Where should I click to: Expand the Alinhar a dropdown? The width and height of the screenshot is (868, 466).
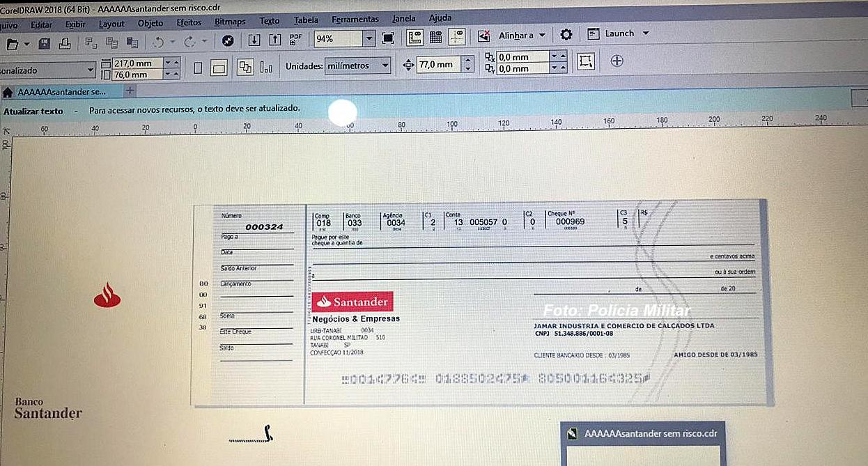(541, 35)
